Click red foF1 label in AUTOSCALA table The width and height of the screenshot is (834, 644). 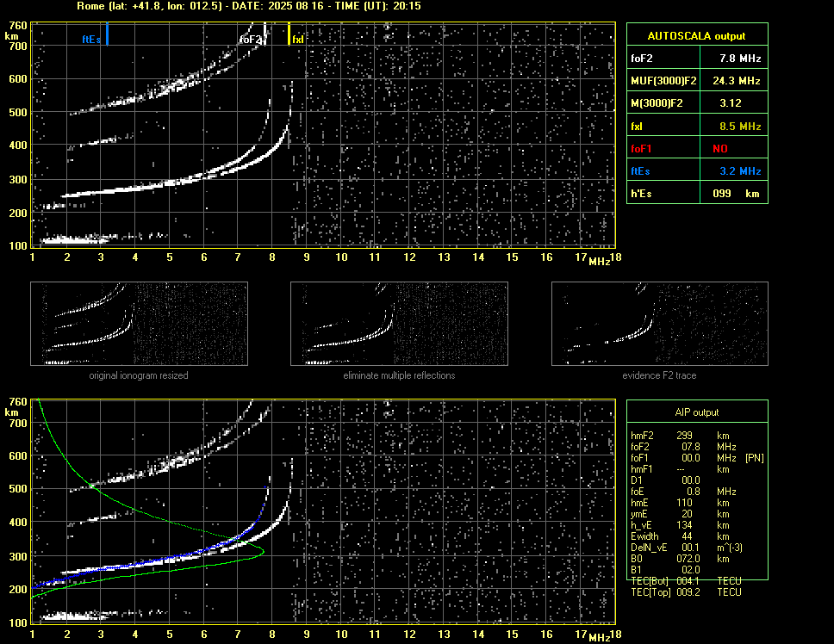tap(641, 148)
